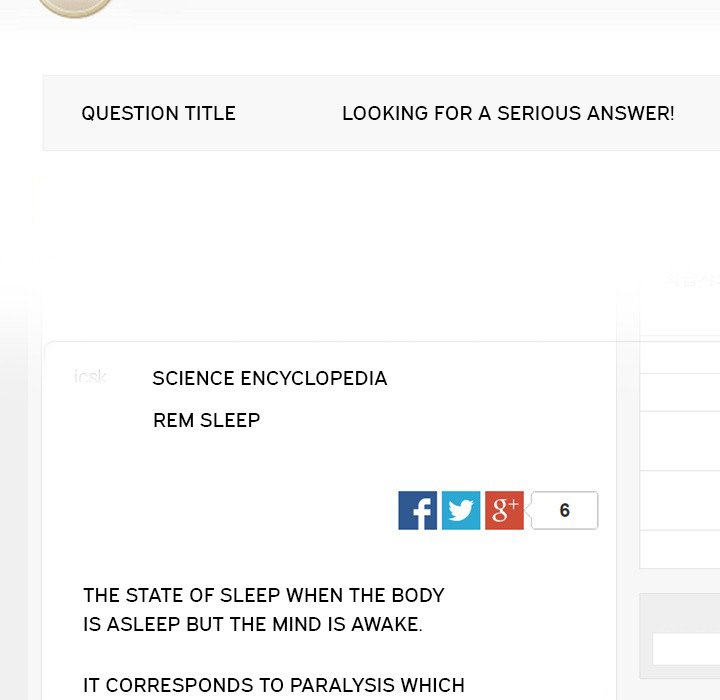Click the QUESTION TITLE label
720x700 pixels.
[x=158, y=114]
